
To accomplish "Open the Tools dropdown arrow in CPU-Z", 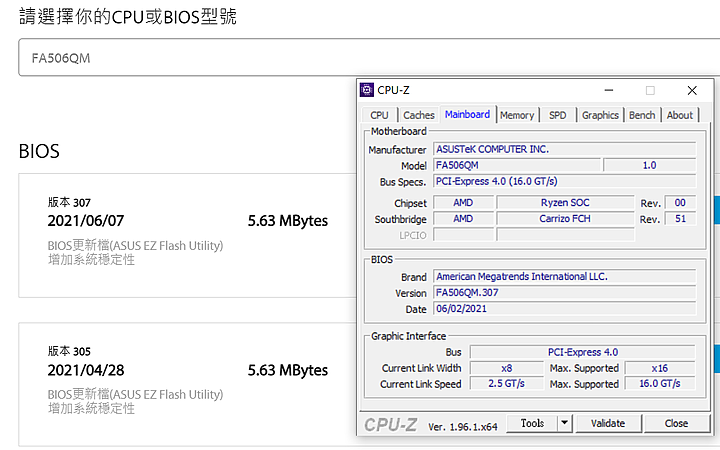I will point(565,423).
